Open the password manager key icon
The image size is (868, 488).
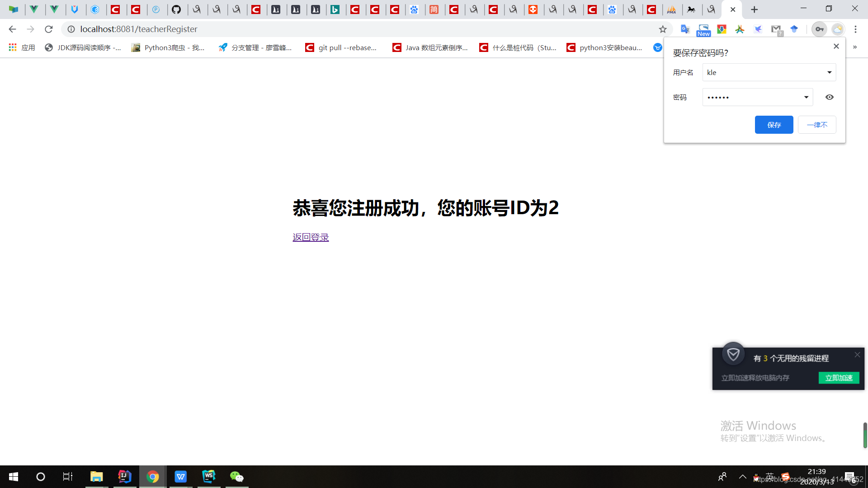[820, 29]
